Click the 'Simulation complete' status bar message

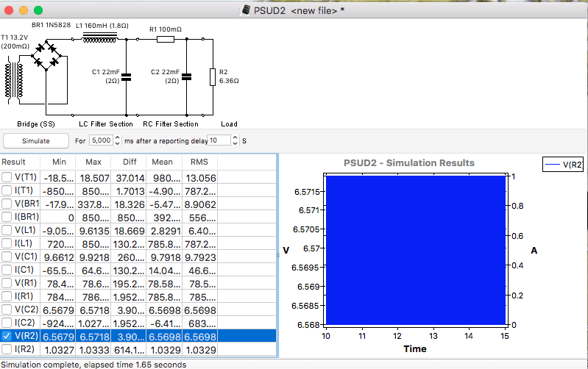pyautogui.click(x=93, y=365)
